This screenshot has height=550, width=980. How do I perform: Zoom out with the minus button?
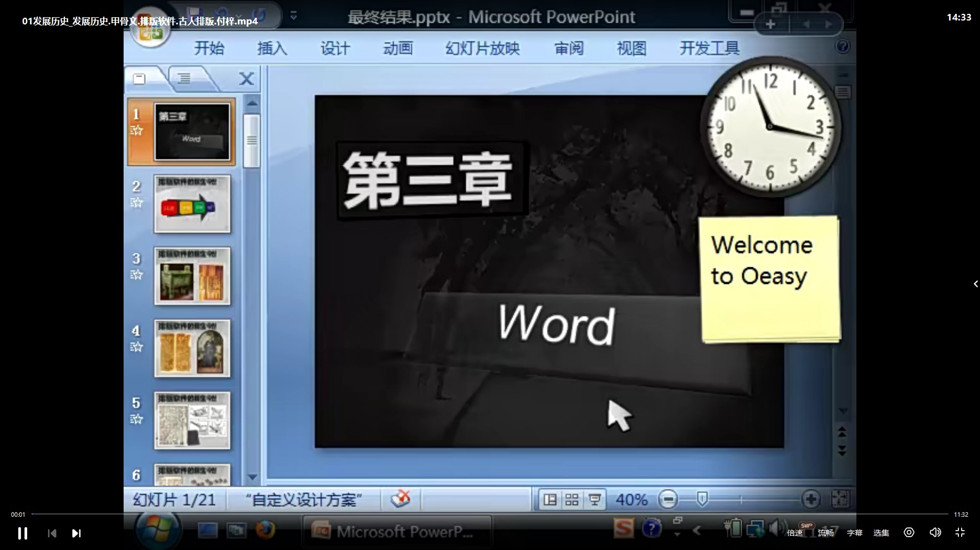click(668, 500)
